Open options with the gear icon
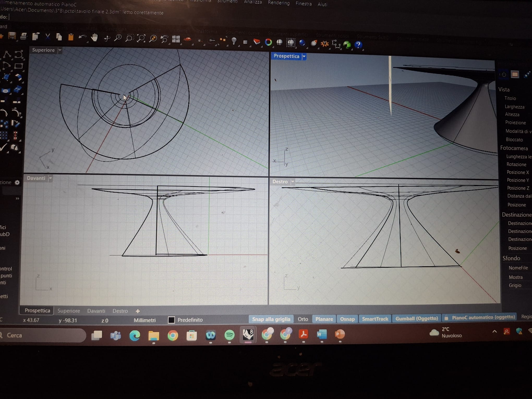532x399 pixels. pyautogui.click(x=325, y=44)
